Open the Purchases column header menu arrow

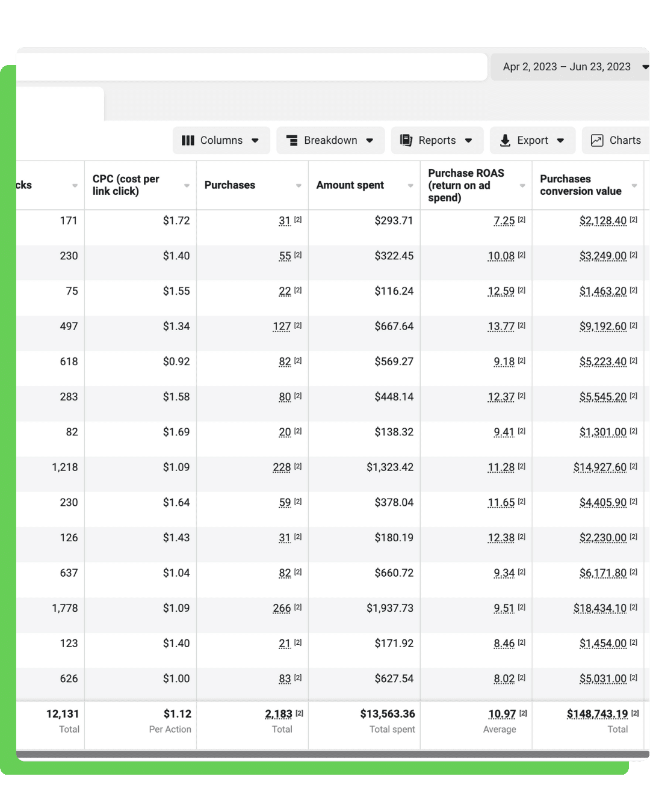click(299, 186)
